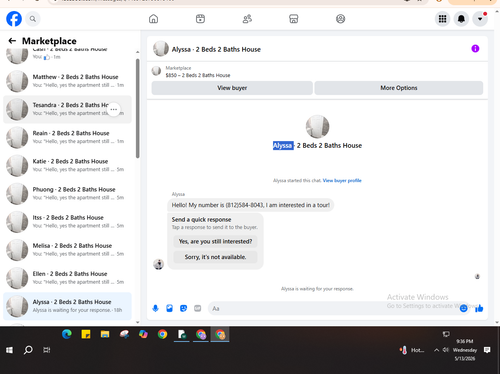Choose a GIF icon
500x374 pixels.
point(198,308)
